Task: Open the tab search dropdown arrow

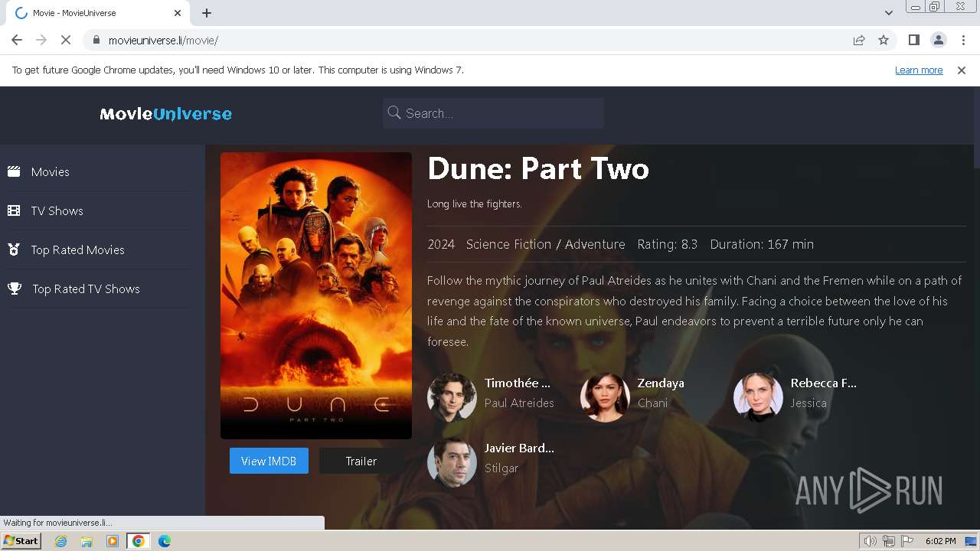Action: pyautogui.click(x=889, y=13)
